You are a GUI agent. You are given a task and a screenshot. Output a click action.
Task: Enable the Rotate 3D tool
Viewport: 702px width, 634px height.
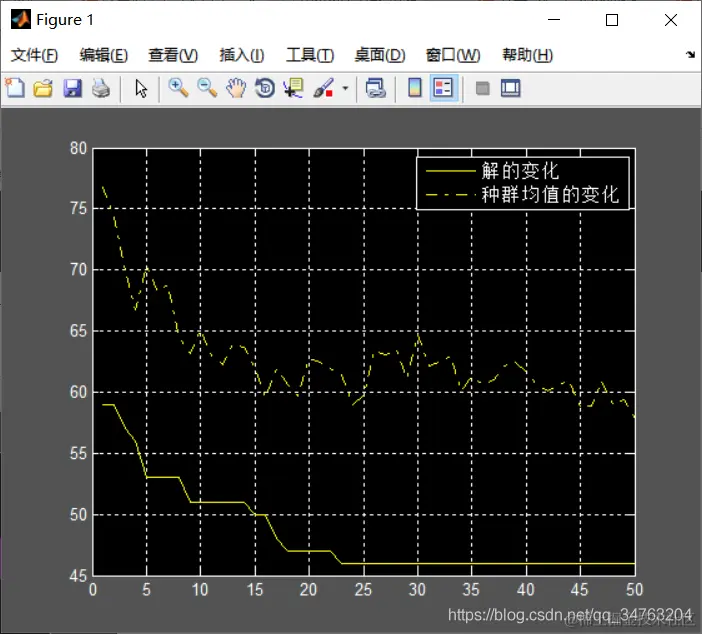coord(265,88)
